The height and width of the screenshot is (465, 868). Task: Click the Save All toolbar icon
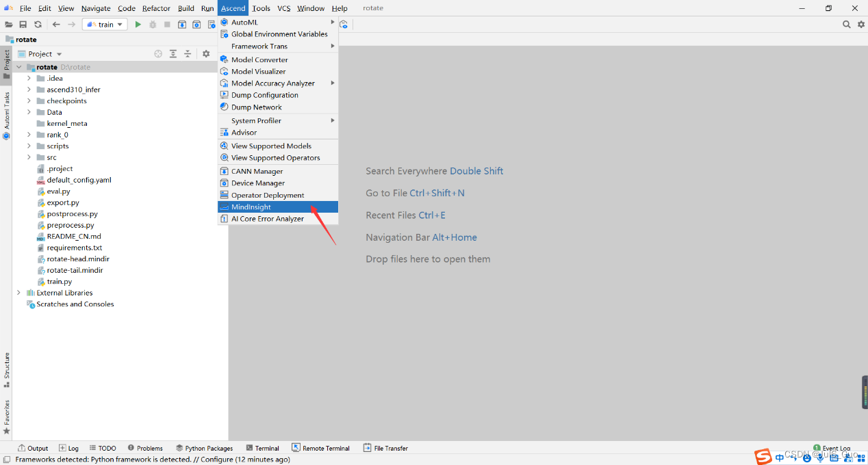(x=23, y=25)
